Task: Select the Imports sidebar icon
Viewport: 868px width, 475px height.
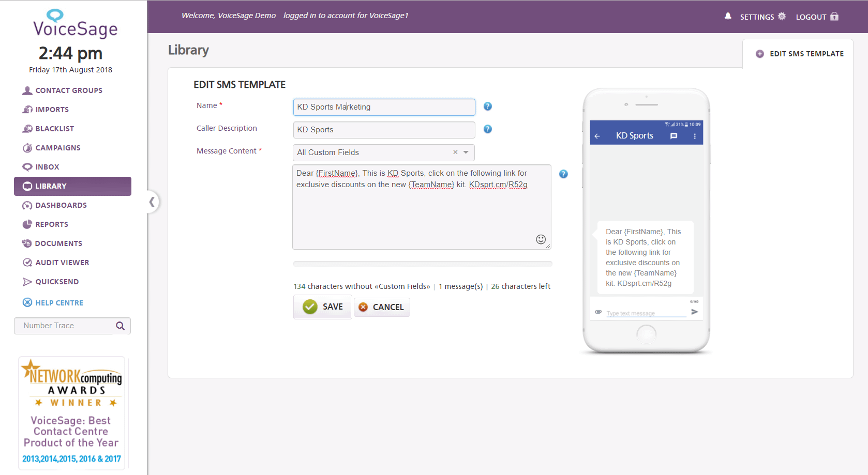Action: pyautogui.click(x=51, y=109)
